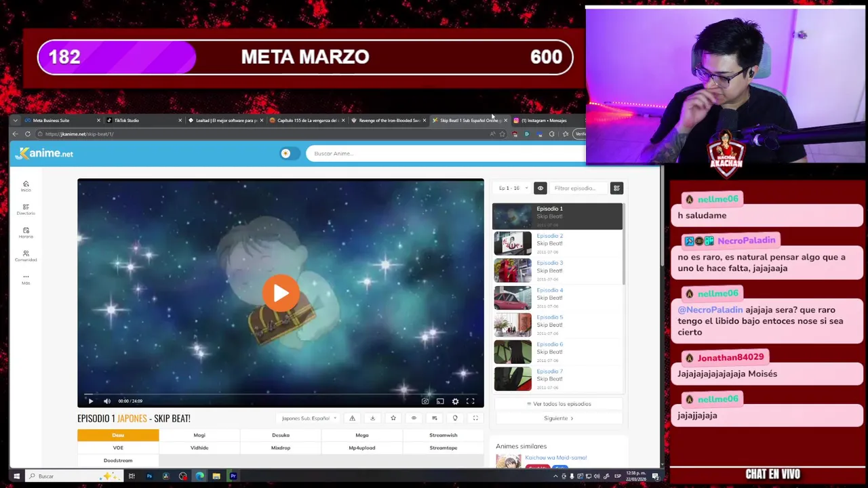Click the download icon below the video

click(372, 418)
